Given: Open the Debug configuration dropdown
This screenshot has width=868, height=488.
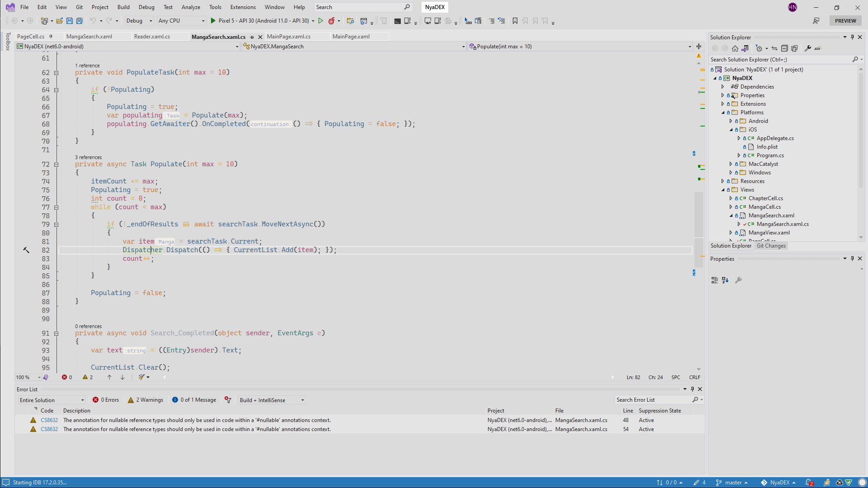Looking at the screenshot, I should [x=139, y=21].
